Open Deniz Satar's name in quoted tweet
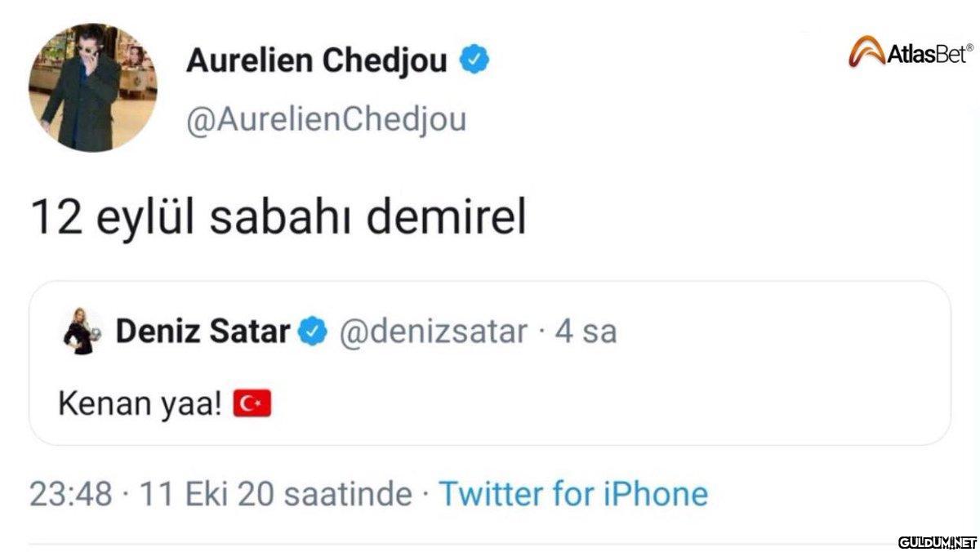Viewport: 980px width, 552px height. pyautogui.click(x=203, y=332)
